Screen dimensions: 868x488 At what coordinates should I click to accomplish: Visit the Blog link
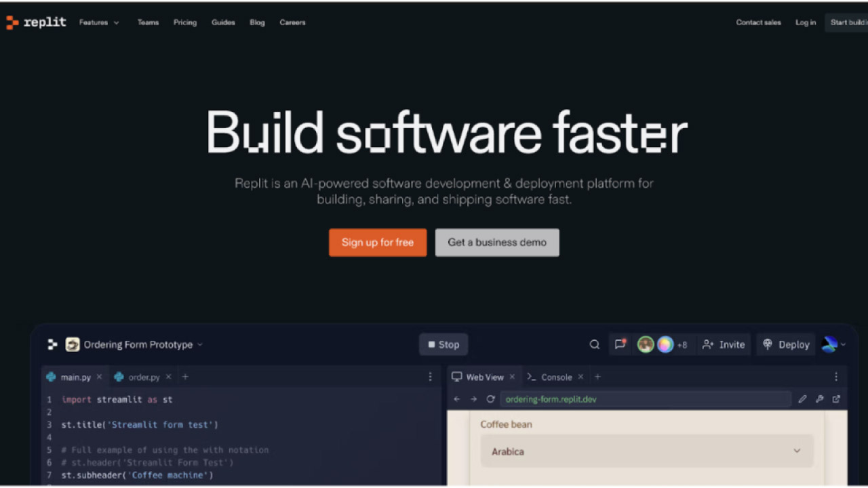pyautogui.click(x=257, y=22)
